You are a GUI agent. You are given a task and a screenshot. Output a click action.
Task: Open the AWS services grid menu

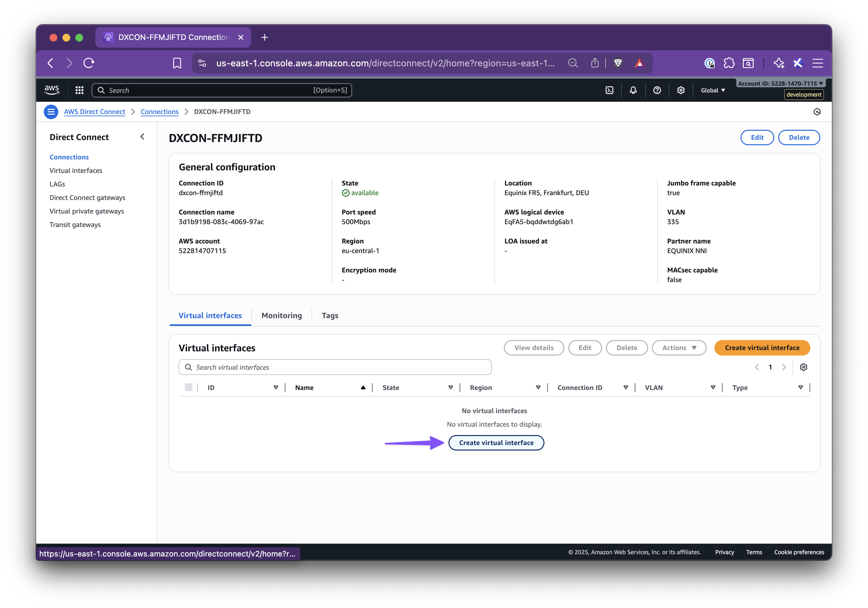(79, 90)
